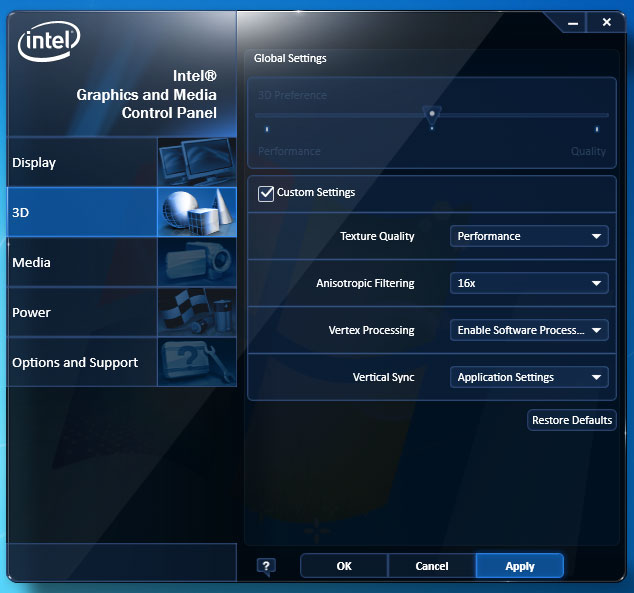Open the Texture Quality dropdown

529,237
